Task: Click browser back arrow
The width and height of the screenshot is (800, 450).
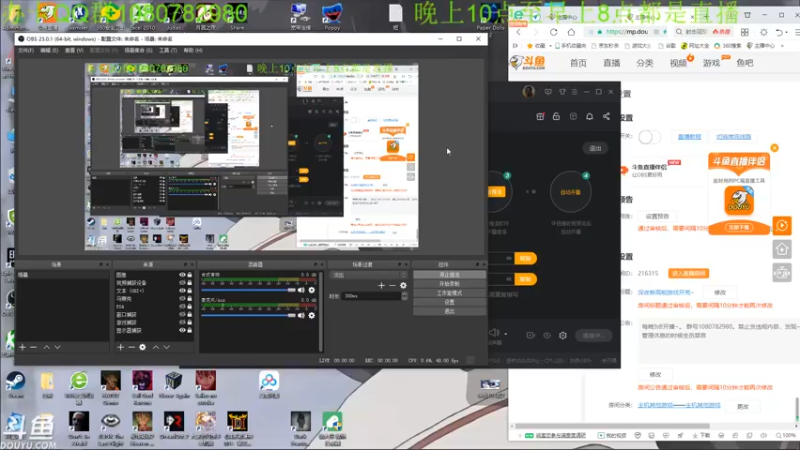Action: (519, 32)
